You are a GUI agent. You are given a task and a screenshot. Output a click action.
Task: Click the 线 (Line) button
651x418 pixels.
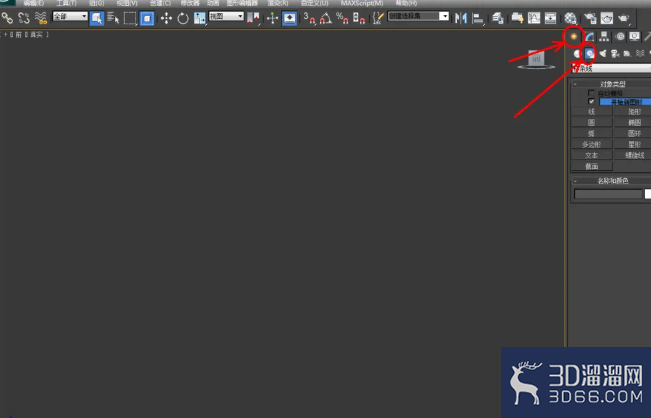pyautogui.click(x=592, y=112)
